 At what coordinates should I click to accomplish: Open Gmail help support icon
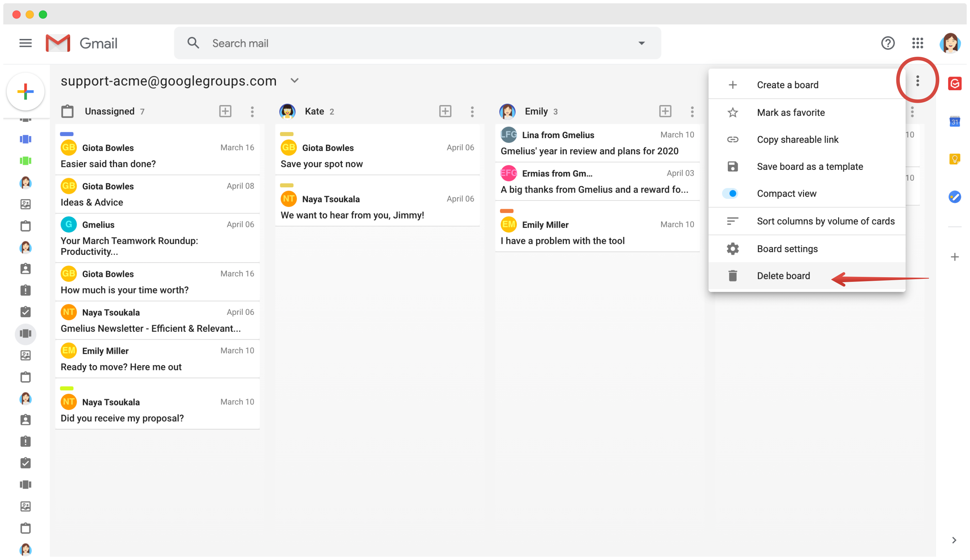click(x=887, y=43)
